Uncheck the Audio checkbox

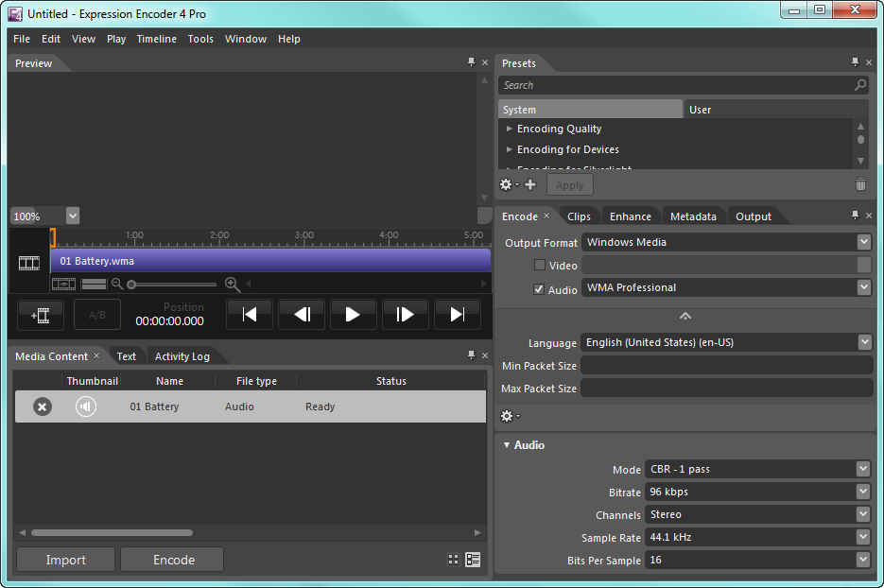(x=540, y=289)
